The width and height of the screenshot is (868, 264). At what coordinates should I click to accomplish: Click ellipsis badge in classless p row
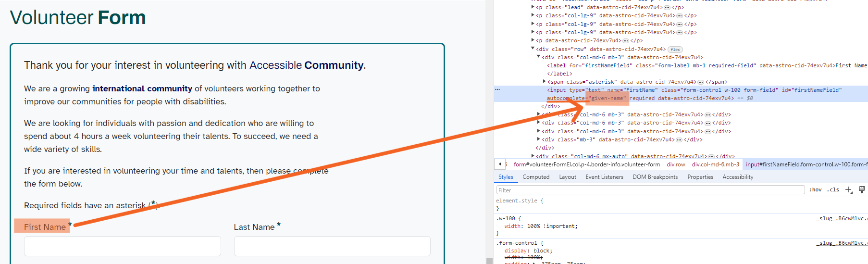tap(626, 41)
